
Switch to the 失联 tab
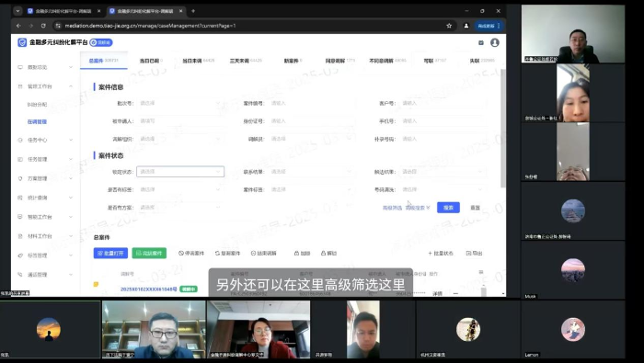pyautogui.click(x=482, y=61)
